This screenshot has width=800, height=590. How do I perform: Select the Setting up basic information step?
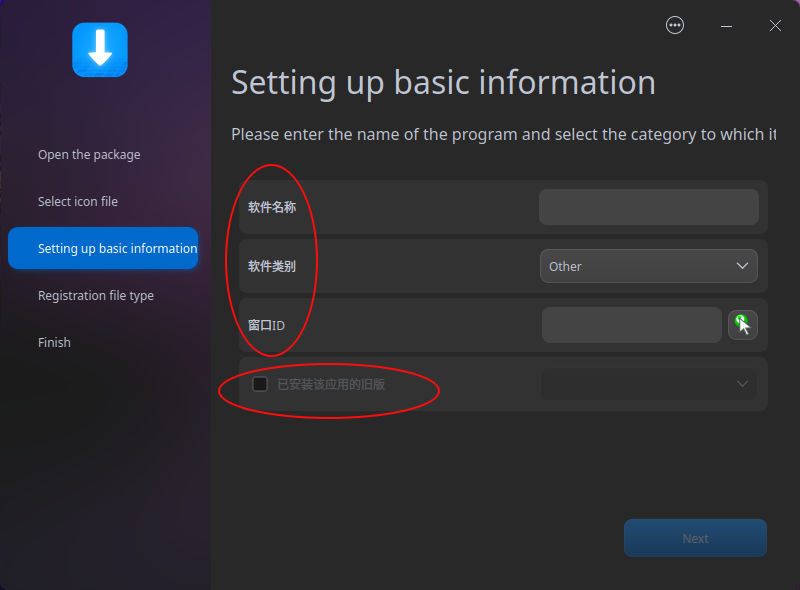point(103,248)
